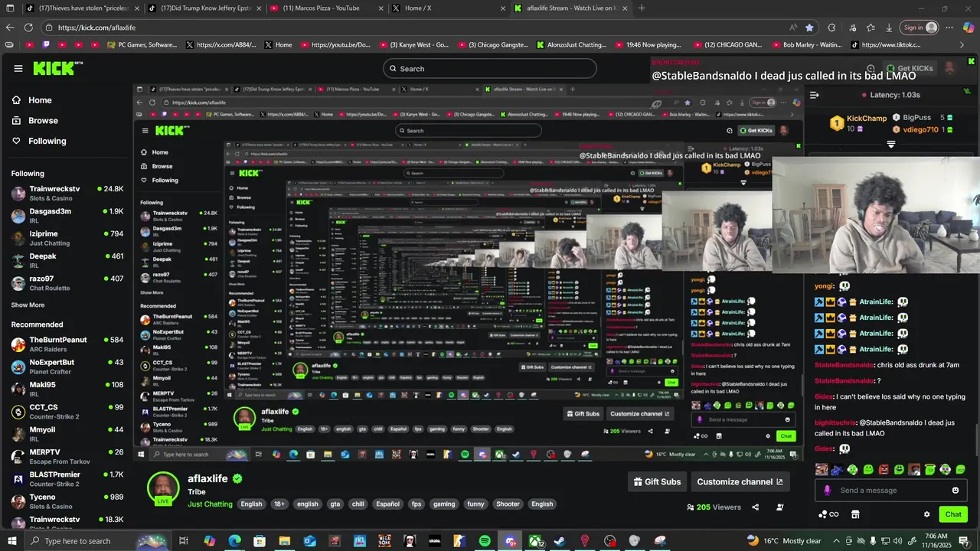Send message with green Chat button
This screenshot has width=980, height=551.
[x=953, y=514]
